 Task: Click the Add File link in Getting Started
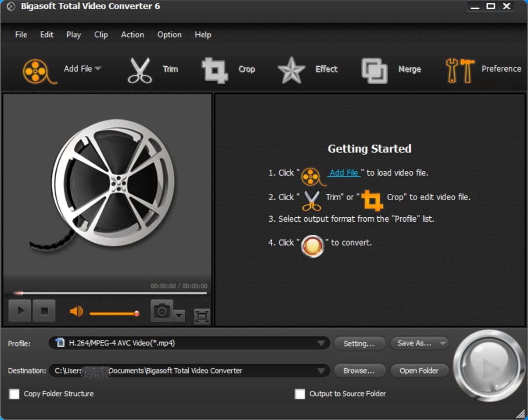tap(344, 173)
